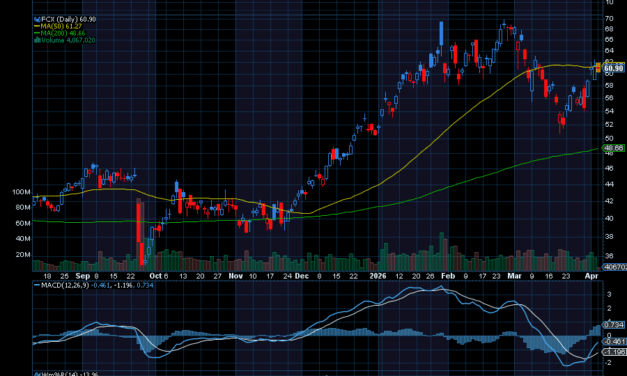
Task: Click the 2026 year label on date axis
Action: point(378,276)
